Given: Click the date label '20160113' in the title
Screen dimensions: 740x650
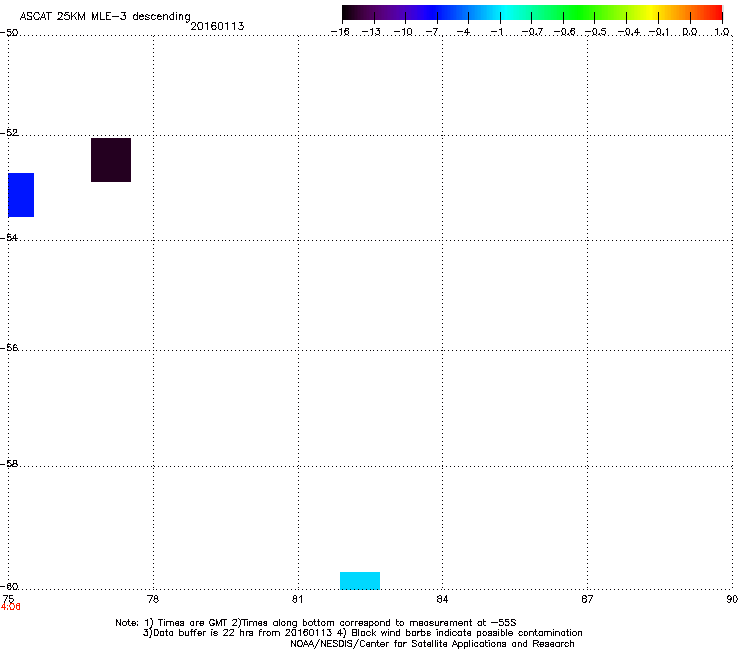Looking at the screenshot, I should pos(217,26).
